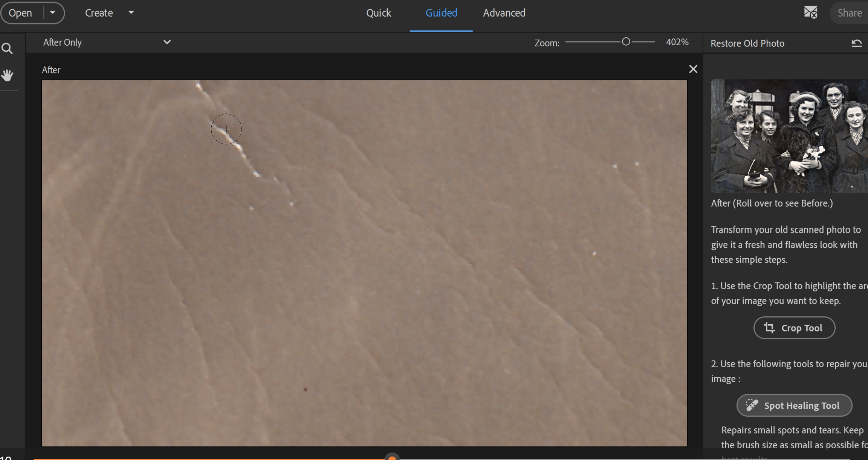Expand the Open button dropdown arrow
This screenshot has height=460, width=868.
[53, 12]
